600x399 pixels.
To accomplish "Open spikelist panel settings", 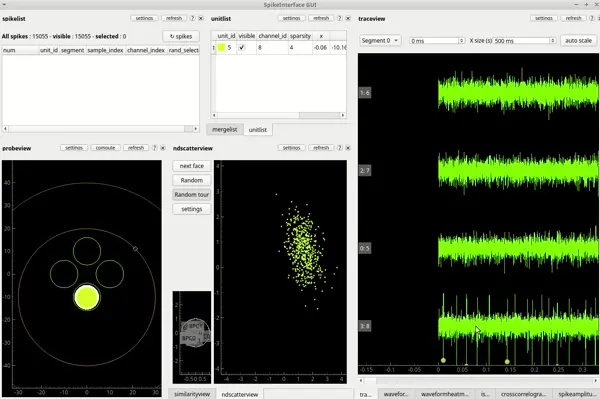I will click(x=144, y=18).
